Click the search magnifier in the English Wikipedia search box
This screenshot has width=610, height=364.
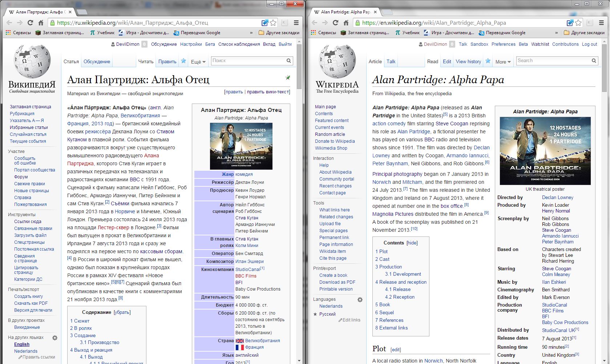tap(594, 61)
